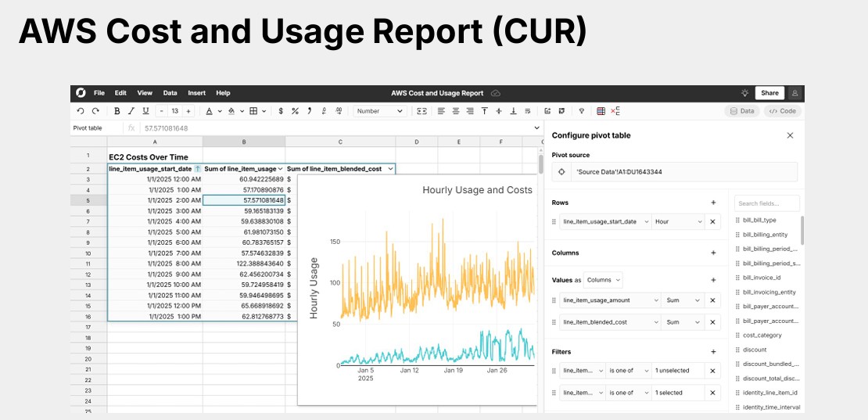Add a new Values field
Viewport: 868px width, 420px height.
coord(713,280)
